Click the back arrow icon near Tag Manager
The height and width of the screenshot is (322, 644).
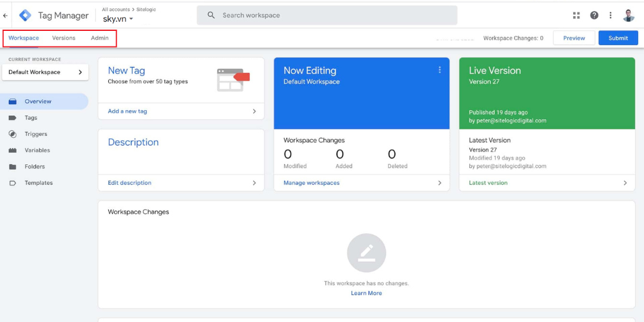click(x=6, y=15)
